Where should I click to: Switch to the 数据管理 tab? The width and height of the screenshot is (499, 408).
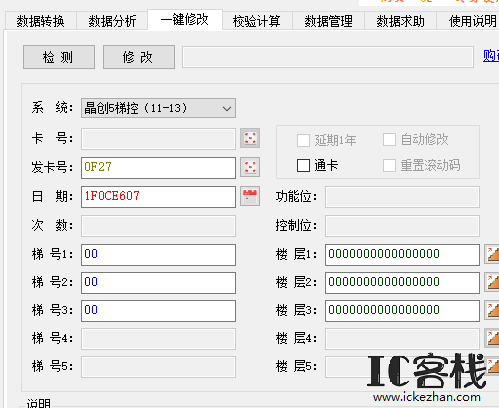[x=329, y=21]
